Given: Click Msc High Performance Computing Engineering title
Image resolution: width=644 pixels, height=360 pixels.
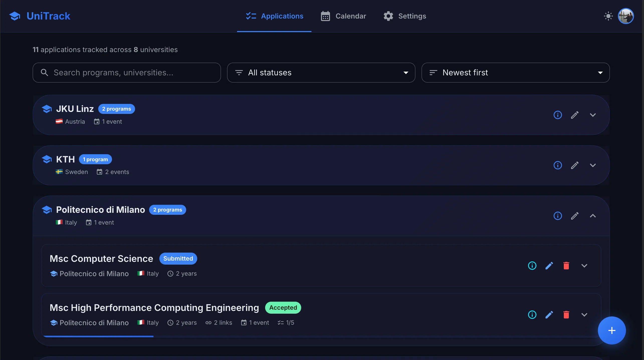Looking at the screenshot, I should pyautogui.click(x=154, y=308).
